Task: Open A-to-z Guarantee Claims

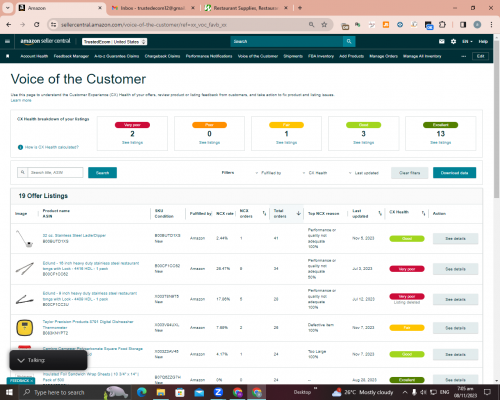Action: (x=117, y=56)
